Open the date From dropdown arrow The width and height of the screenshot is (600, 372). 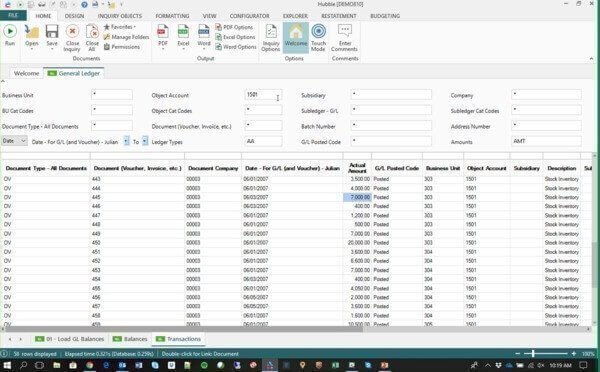[126, 141]
